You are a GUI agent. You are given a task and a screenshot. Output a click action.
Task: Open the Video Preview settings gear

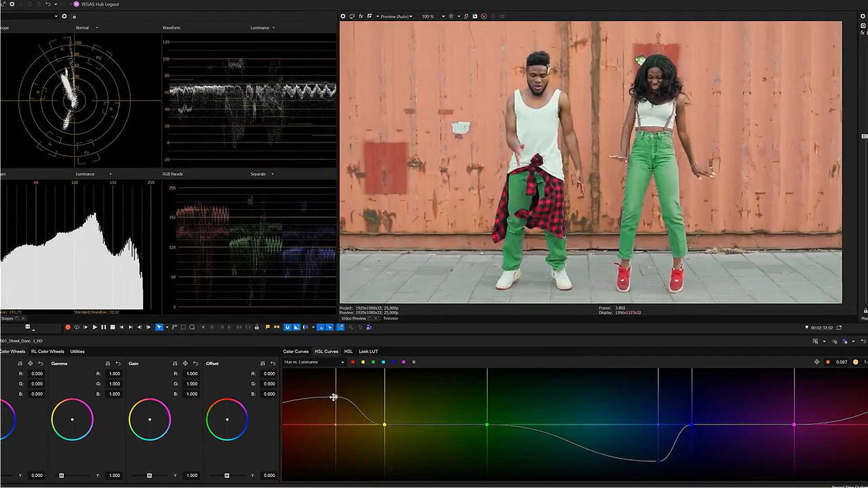[343, 16]
